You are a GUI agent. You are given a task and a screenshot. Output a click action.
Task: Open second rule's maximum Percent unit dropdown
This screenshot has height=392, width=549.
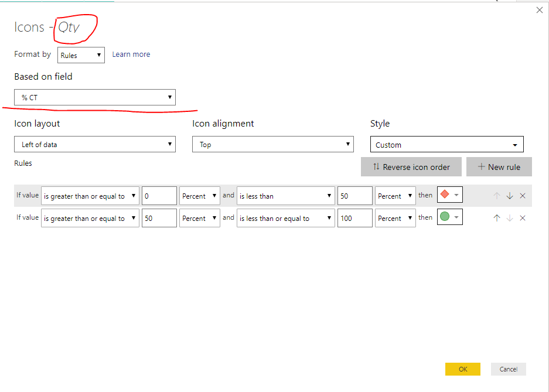pyautogui.click(x=395, y=218)
